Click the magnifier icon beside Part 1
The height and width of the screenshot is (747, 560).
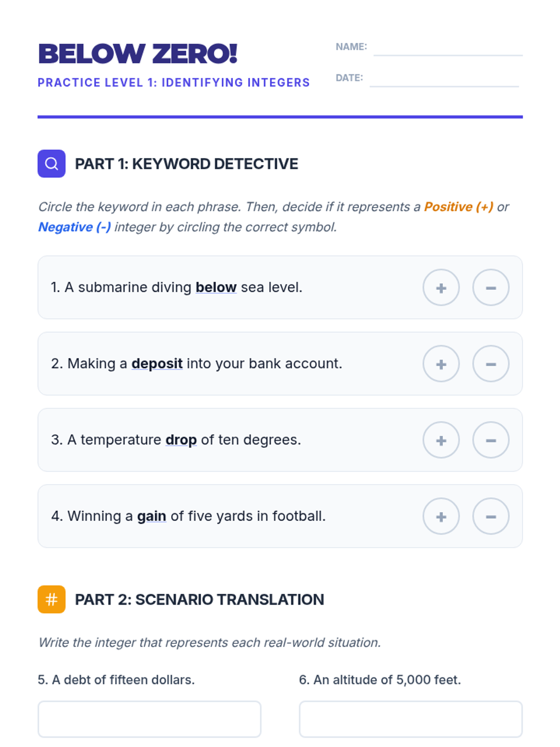[51, 163]
